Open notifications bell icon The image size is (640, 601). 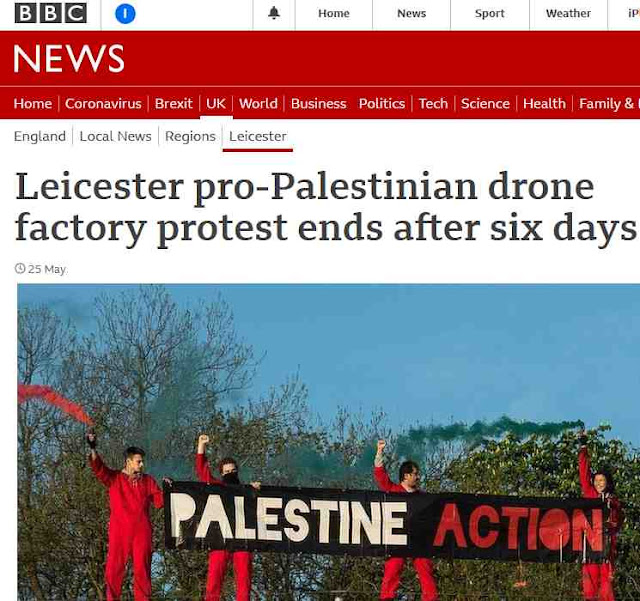[274, 13]
